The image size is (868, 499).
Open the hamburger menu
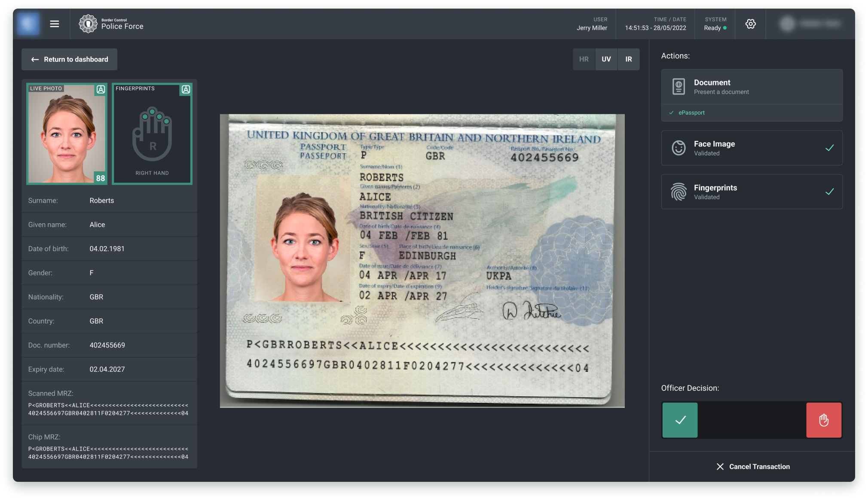pyautogui.click(x=55, y=24)
